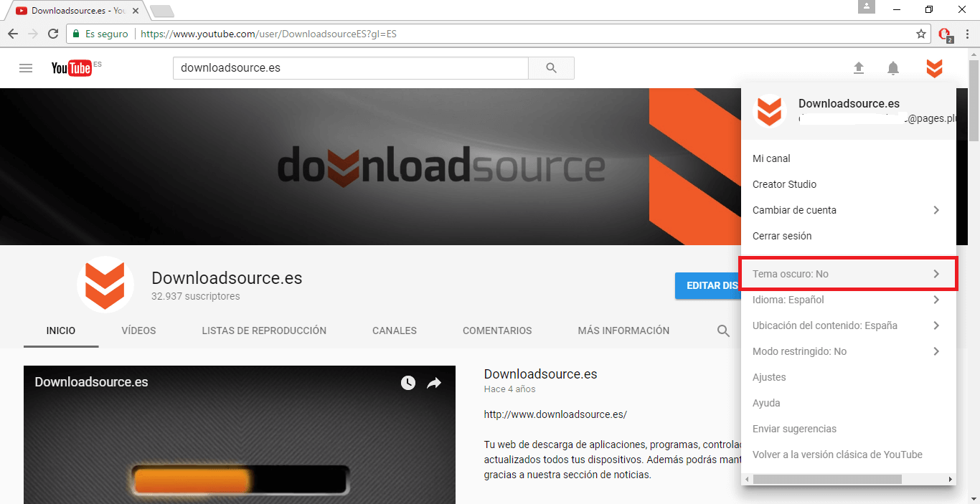Click the channel name Downloadsource.es heading
Viewport: 980px width, 504px height.
pyautogui.click(x=227, y=278)
